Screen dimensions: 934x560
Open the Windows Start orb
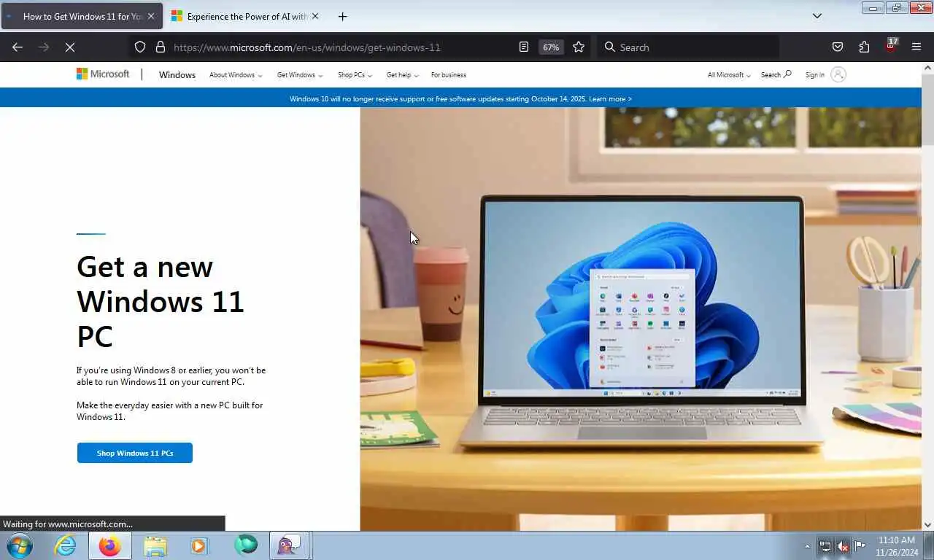(x=19, y=545)
